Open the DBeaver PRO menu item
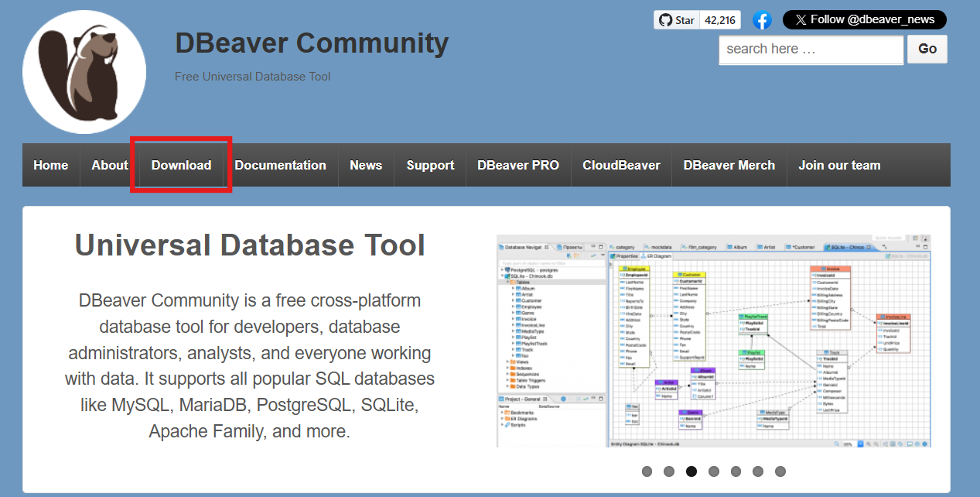The width and height of the screenshot is (980, 497). click(518, 165)
